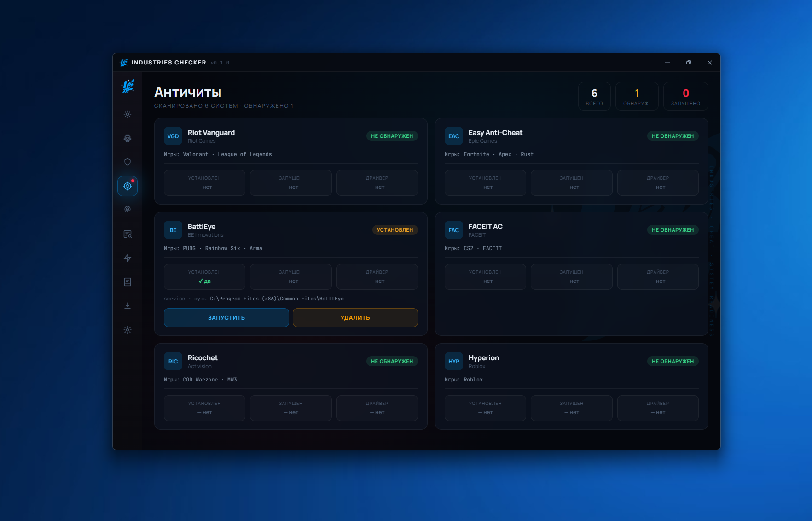Screen dimensions: 812x521
Task: Click the ЗАПУЩЕНО running counter card
Action: (686, 96)
